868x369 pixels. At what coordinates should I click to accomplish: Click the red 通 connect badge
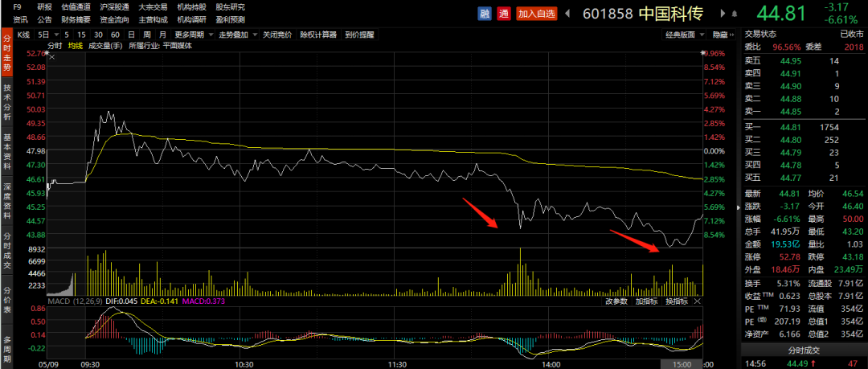[504, 13]
